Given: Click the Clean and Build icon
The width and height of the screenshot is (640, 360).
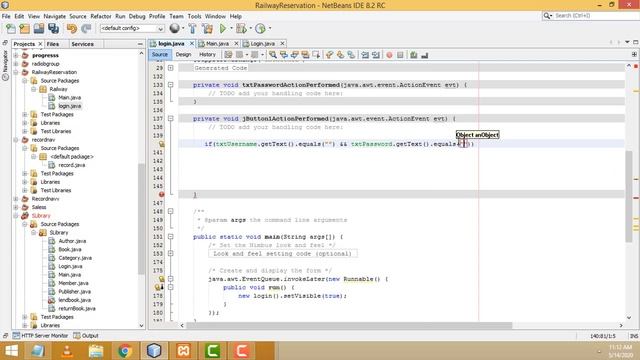Looking at the screenshot, I should (207, 29).
